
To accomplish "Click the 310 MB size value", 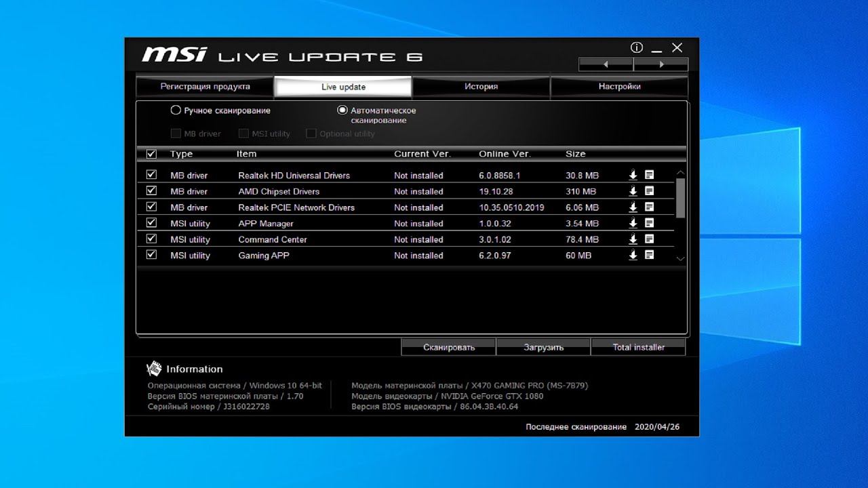I will [581, 191].
